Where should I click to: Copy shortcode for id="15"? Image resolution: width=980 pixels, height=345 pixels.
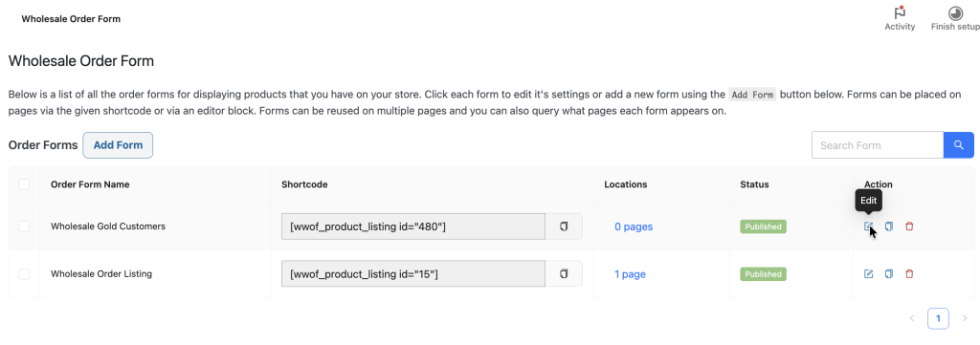(x=564, y=274)
